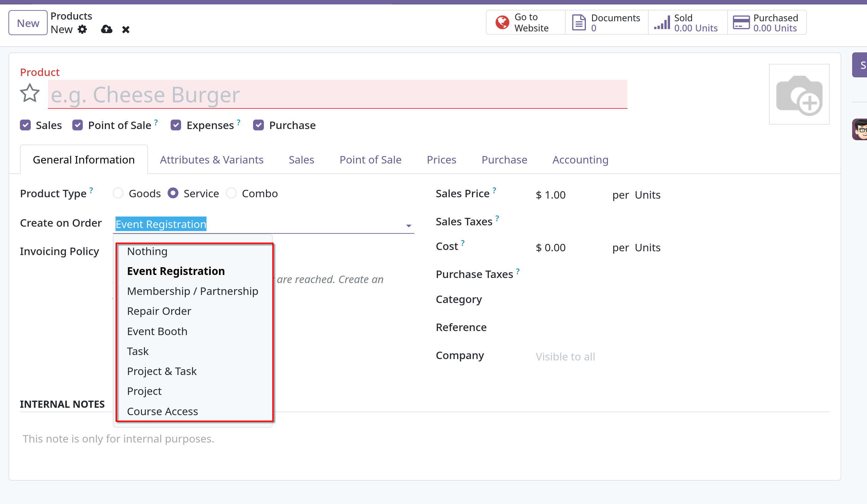The width and height of the screenshot is (867, 504).
Task: Mark product as favorite with star icon
Action: tap(30, 94)
